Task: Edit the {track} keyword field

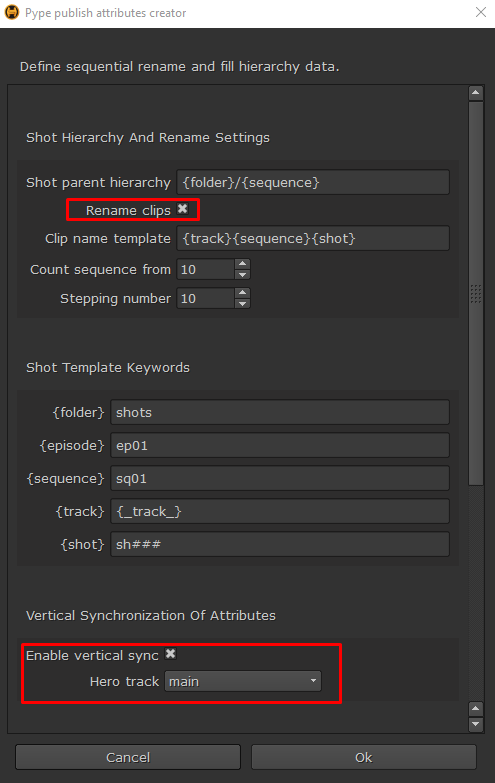Action: pyautogui.click(x=280, y=511)
